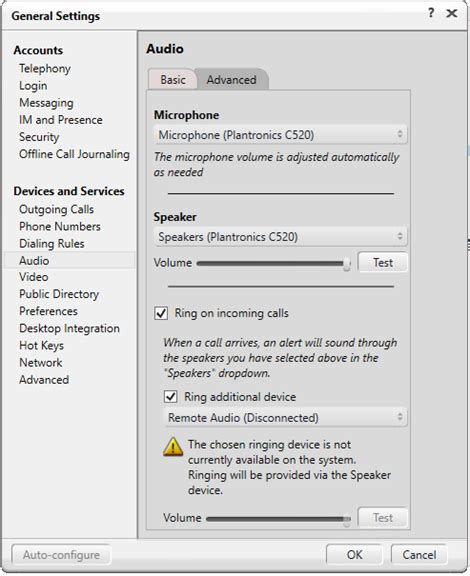Screen dimensions: 470x576
Task: Uncheck Ring additional device
Action: pyautogui.click(x=171, y=396)
